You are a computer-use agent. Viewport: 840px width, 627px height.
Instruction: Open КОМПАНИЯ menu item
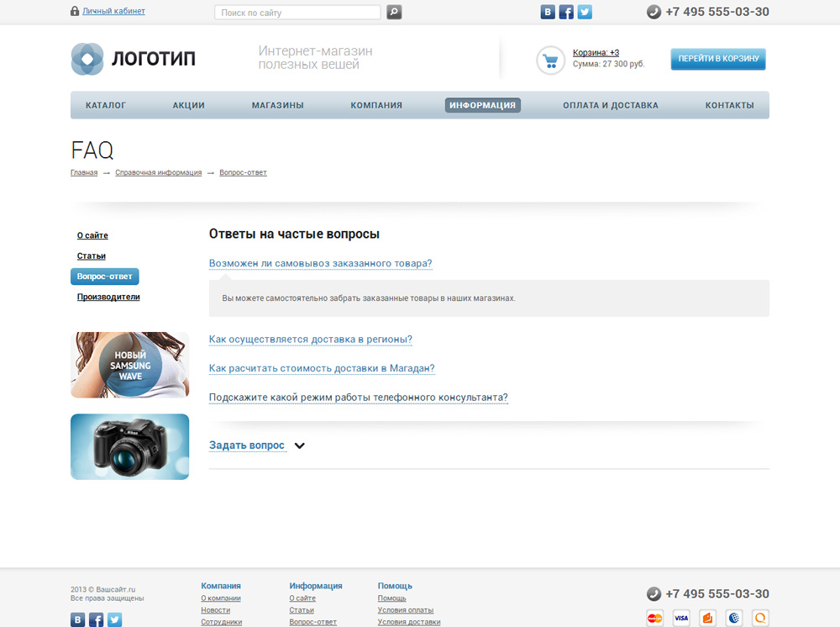click(376, 106)
